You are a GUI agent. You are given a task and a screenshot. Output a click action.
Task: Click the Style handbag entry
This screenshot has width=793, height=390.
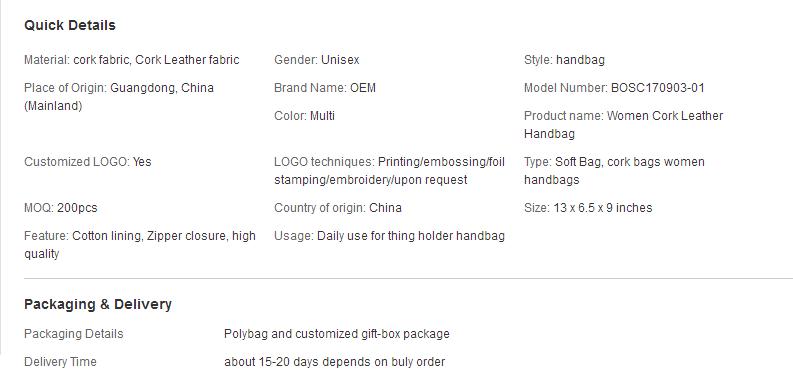tap(564, 60)
